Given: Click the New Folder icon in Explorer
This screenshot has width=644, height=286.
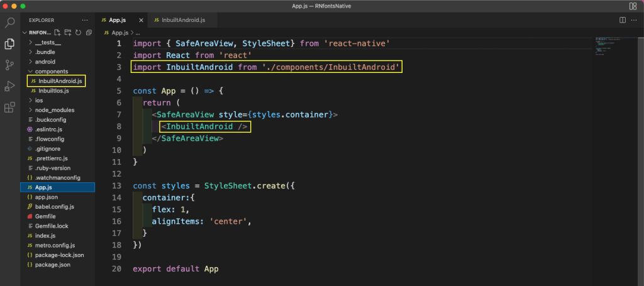Looking at the screenshot, I should 67,32.
